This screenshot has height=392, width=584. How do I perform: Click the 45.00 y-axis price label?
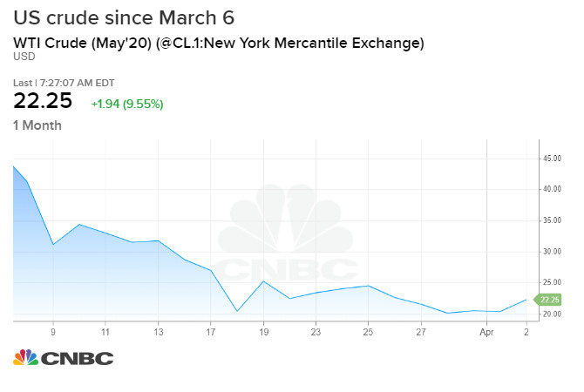(551, 159)
